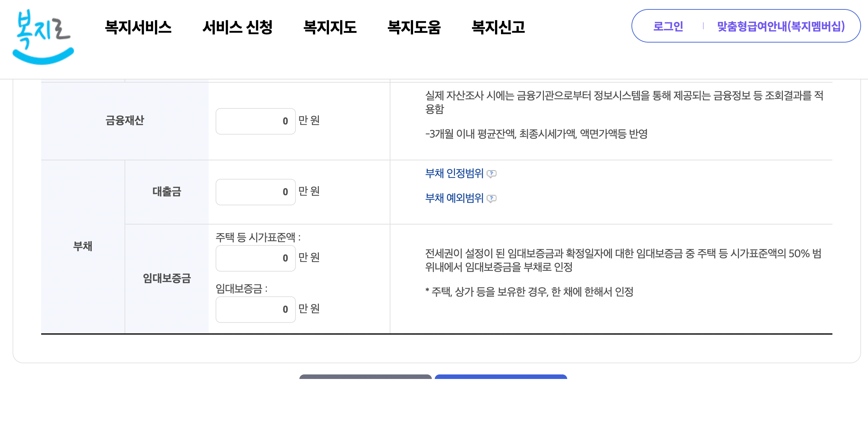Click the 금융재산 row header label

(125, 121)
